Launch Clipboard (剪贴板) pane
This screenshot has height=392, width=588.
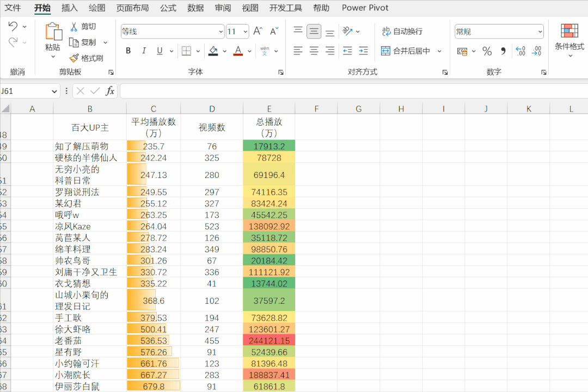111,72
